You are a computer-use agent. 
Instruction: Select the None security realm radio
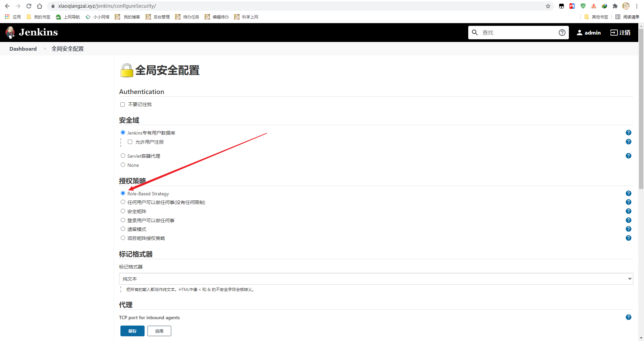point(123,165)
